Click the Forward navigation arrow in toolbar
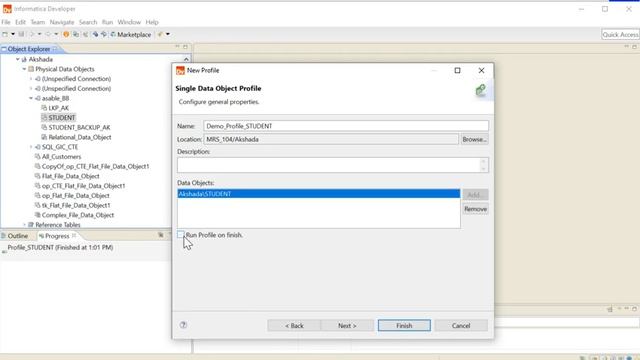 (x=48, y=34)
